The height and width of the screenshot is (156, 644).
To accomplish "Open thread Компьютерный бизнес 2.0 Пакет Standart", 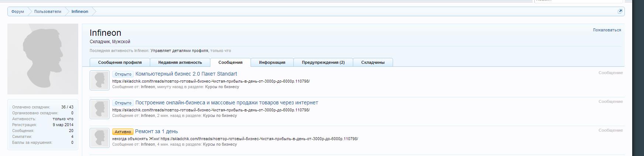I will (186, 74).
